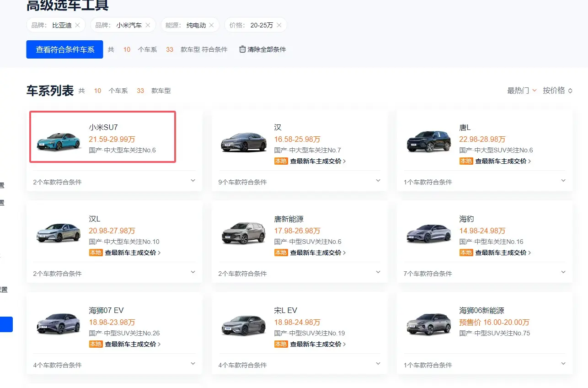Open the 宋L EV title link

click(x=286, y=311)
